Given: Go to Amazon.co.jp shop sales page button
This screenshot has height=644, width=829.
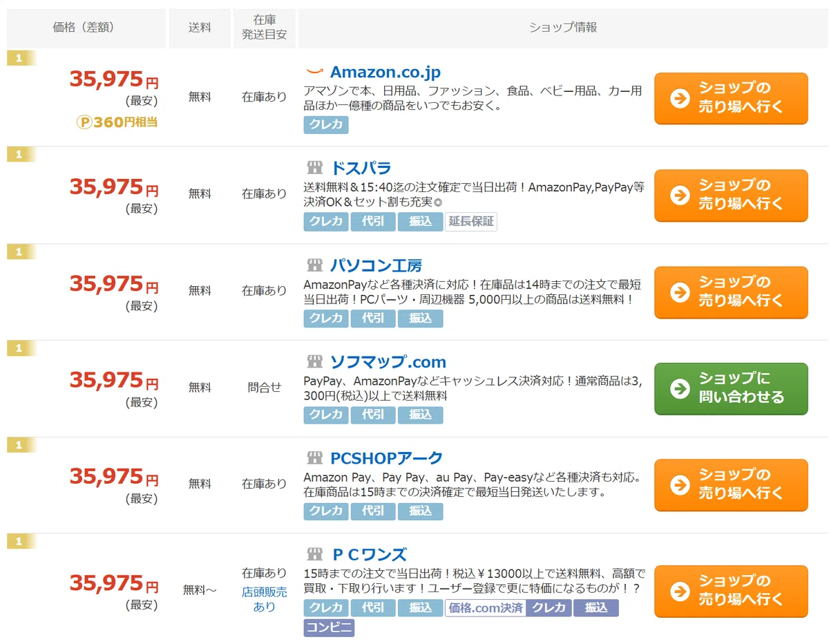Looking at the screenshot, I should [x=731, y=98].
